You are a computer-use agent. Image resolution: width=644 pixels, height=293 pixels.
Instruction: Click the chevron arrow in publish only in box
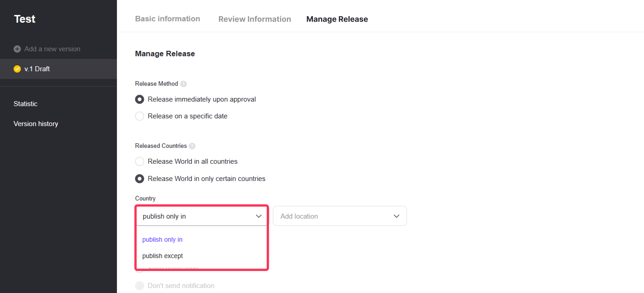coord(259,216)
